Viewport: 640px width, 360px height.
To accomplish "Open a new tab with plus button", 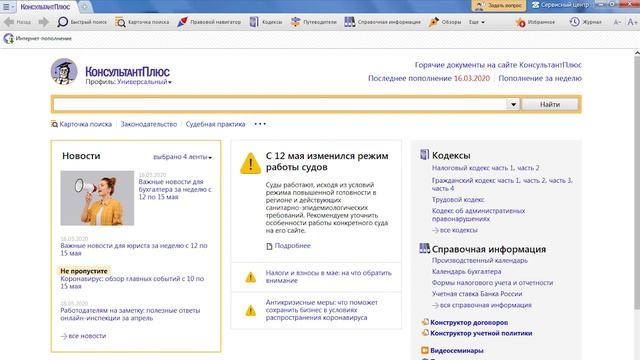I will point(85,7).
